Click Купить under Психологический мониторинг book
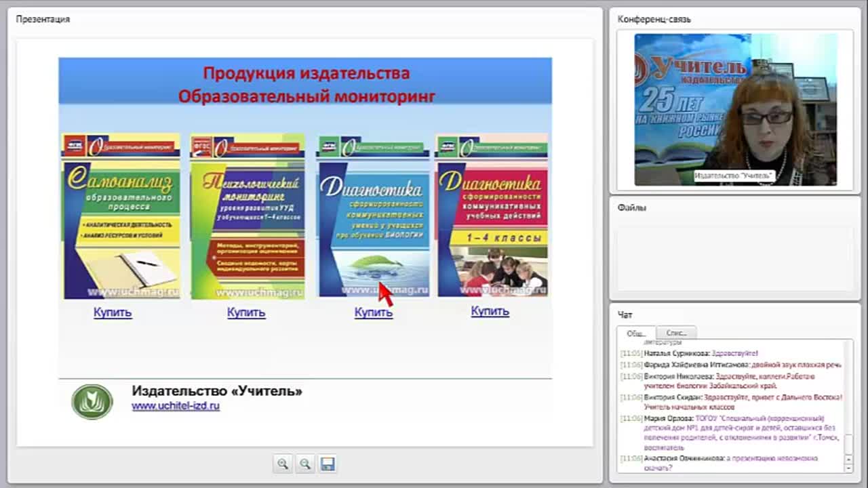The image size is (868, 488). coord(246,312)
